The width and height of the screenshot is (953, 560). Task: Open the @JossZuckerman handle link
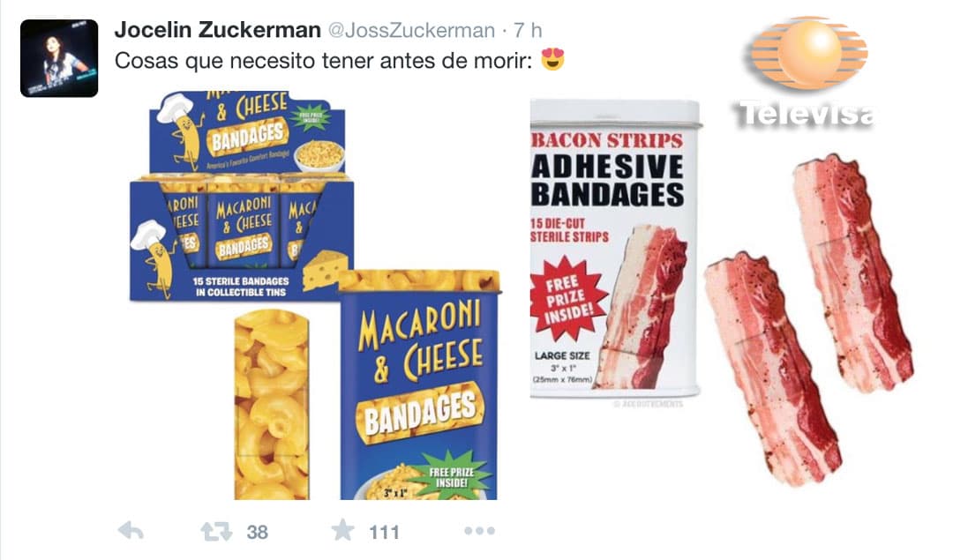411,30
